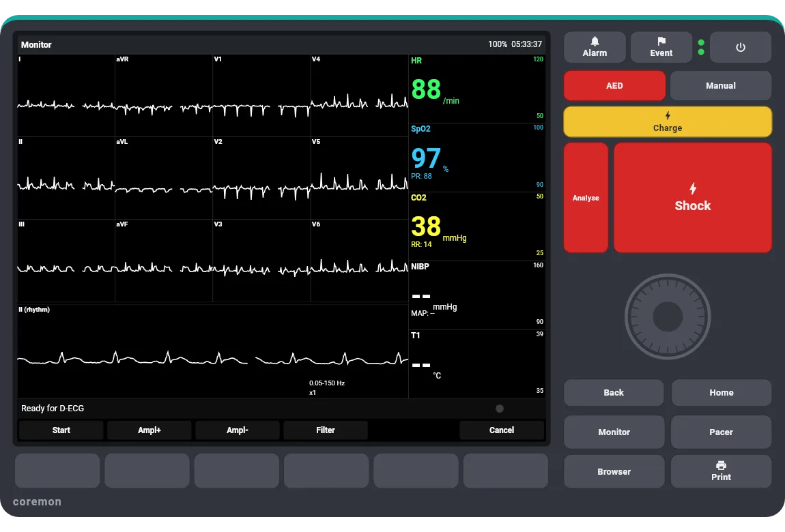Select the NIBP parameter field

coord(477,295)
